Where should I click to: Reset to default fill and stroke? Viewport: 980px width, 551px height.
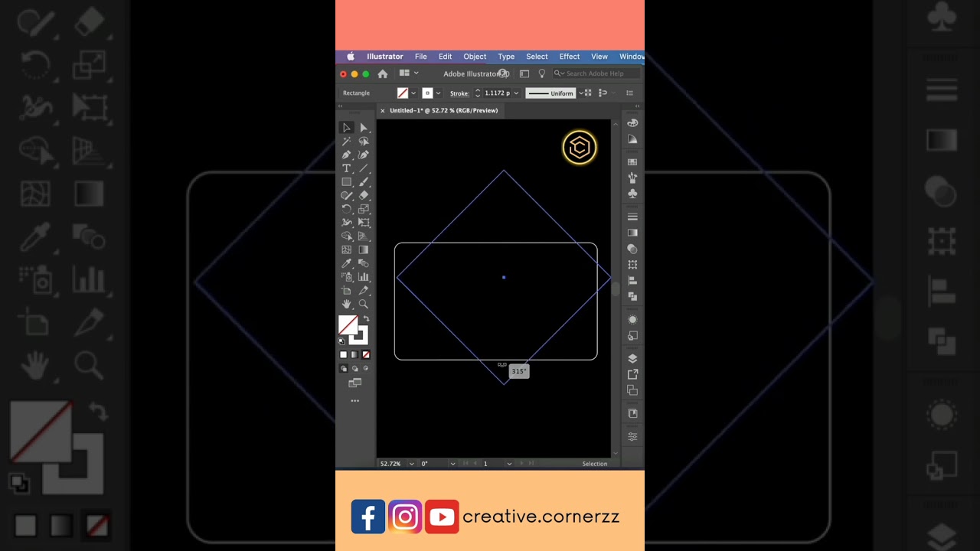[342, 341]
